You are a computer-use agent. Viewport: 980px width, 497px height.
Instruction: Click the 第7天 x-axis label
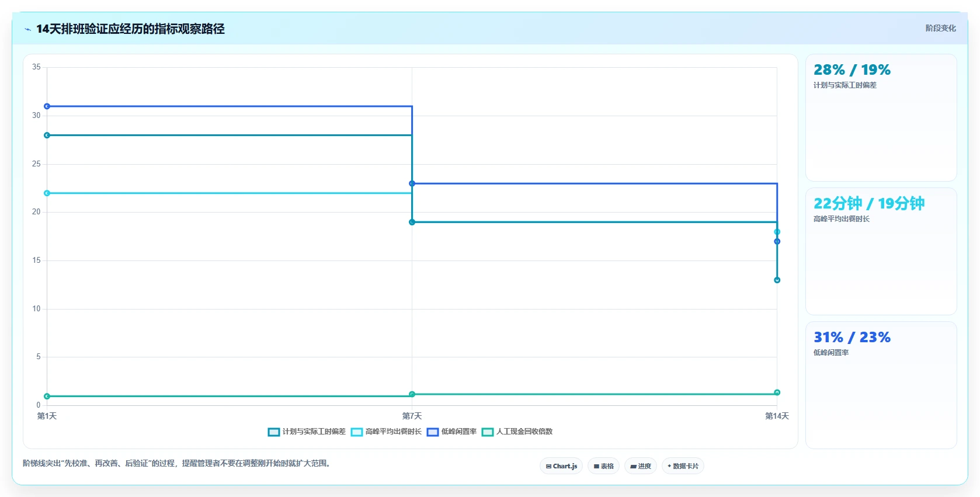pyautogui.click(x=412, y=416)
